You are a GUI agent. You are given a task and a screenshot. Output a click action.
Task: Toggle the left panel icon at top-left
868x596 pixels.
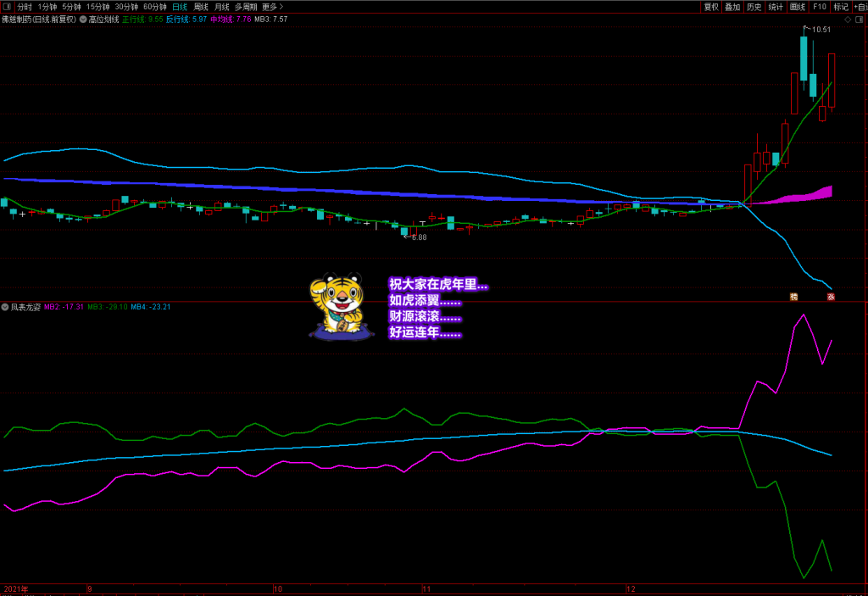[x=7, y=7]
